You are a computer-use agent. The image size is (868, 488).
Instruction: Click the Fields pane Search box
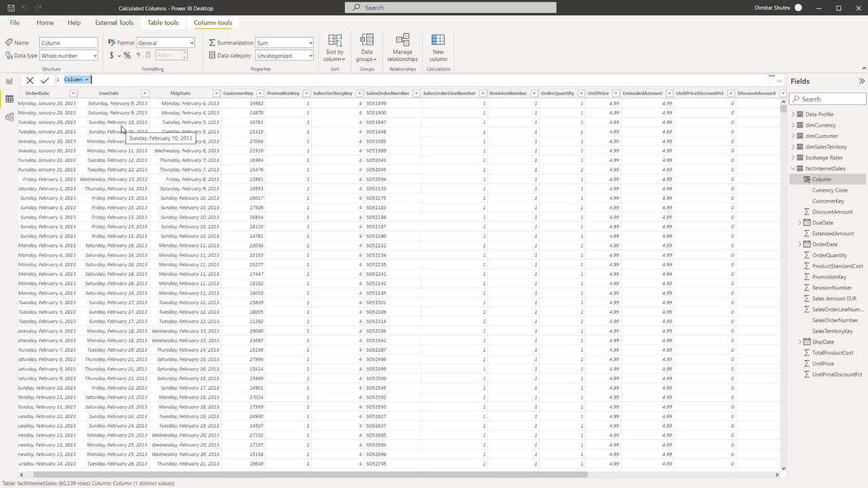click(828, 99)
